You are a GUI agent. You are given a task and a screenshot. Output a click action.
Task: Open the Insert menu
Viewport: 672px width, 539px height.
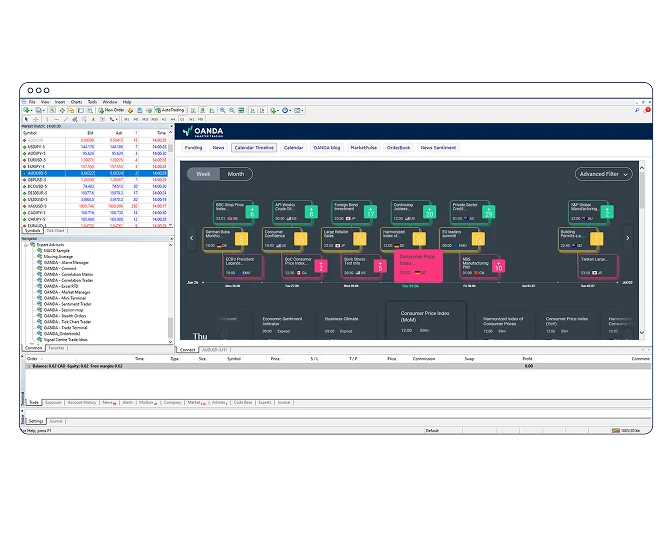coord(60,102)
